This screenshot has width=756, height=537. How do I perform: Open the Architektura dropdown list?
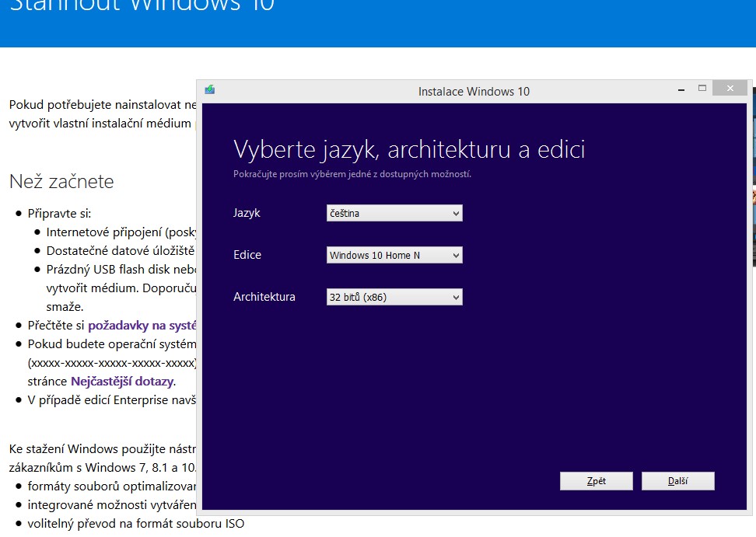(394, 297)
